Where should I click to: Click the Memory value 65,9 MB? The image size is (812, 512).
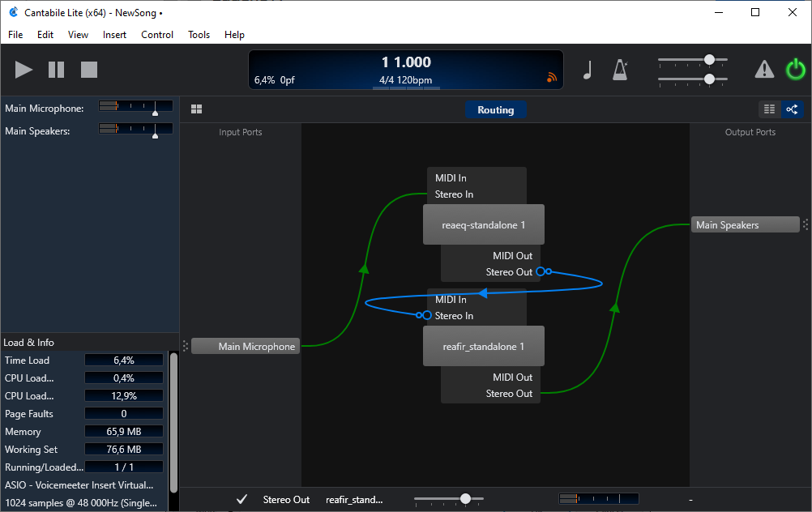click(124, 432)
